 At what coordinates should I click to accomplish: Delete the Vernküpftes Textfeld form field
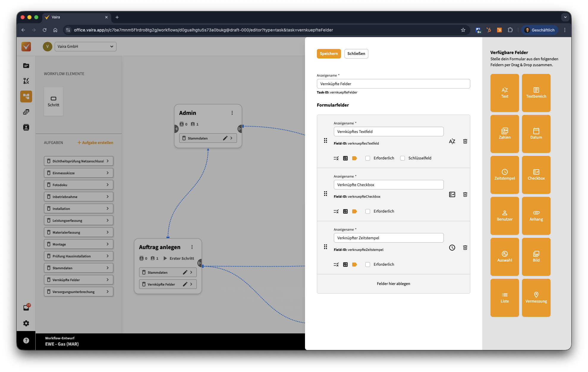[465, 141]
